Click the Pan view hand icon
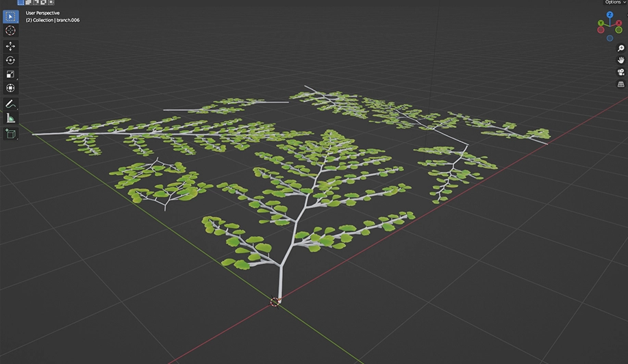 (x=620, y=60)
